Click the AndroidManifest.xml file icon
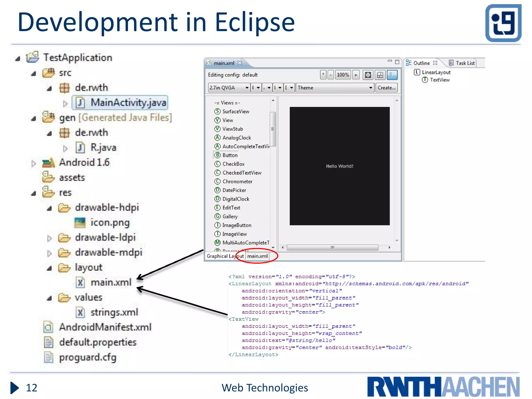 48,327
